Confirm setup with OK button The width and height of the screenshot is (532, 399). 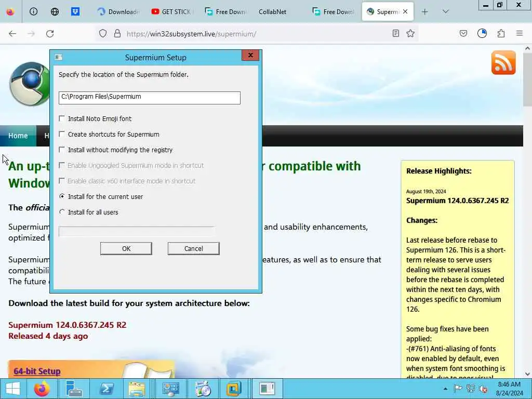coord(126,248)
